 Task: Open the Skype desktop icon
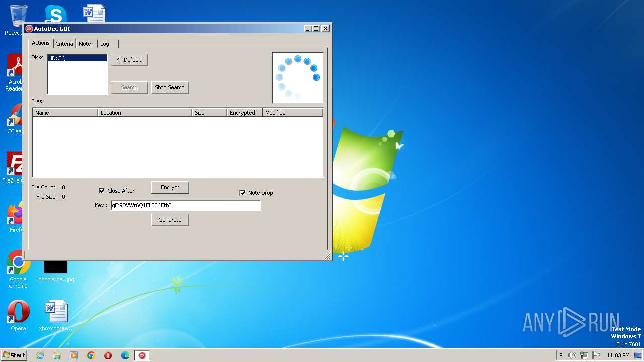pyautogui.click(x=56, y=14)
